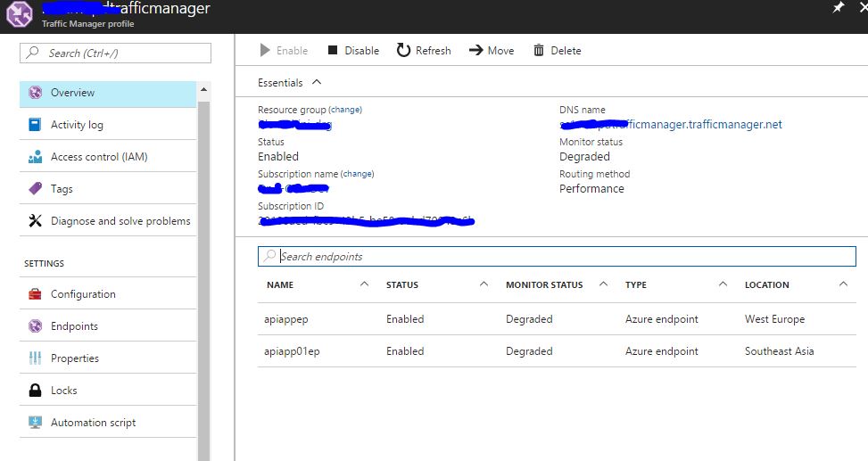Open the trafficmanager.net DNS name link
Screen dimensions: 868x461
670,125
